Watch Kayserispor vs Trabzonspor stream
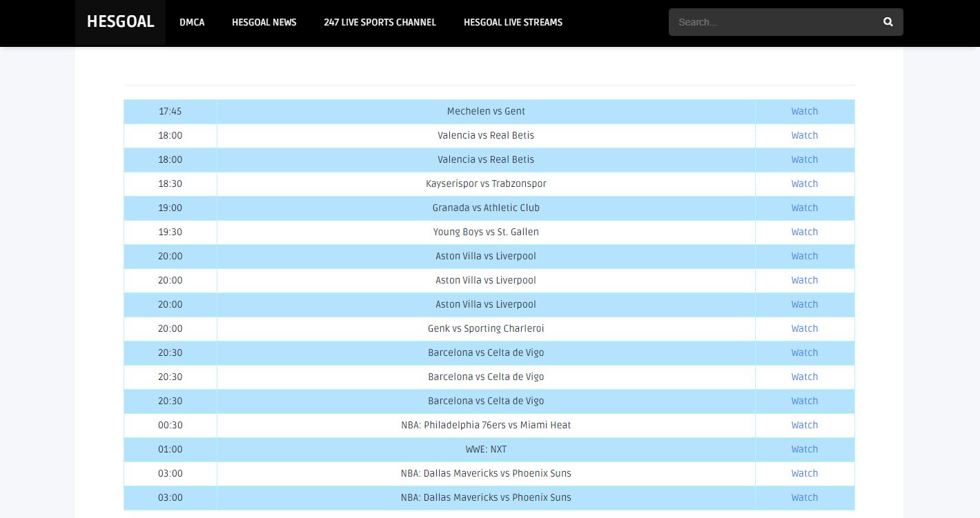 (805, 183)
